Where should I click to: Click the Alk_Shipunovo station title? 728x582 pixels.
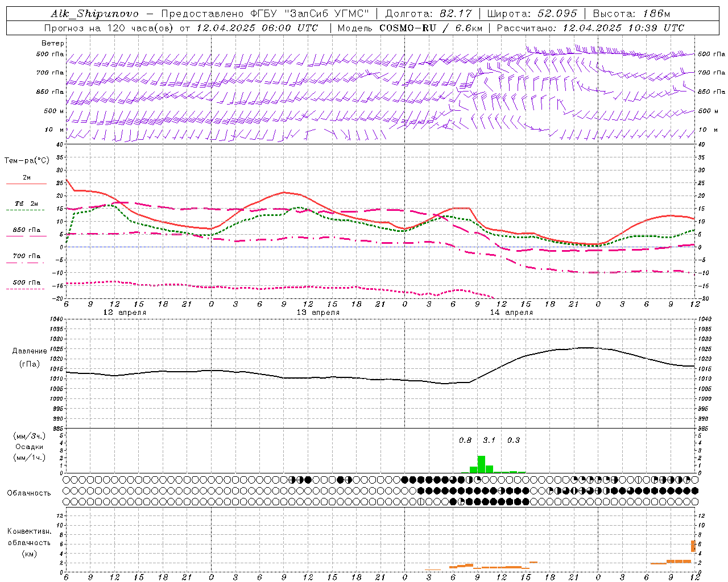pos(94,14)
